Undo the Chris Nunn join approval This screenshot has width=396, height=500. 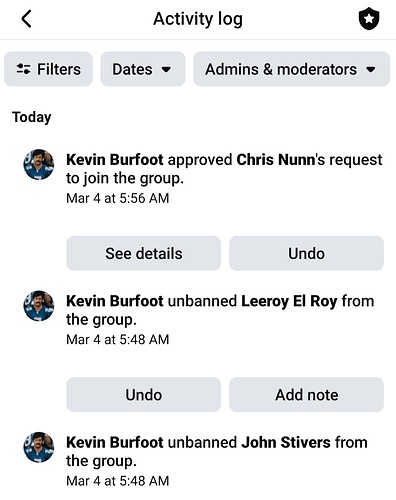[x=306, y=253]
